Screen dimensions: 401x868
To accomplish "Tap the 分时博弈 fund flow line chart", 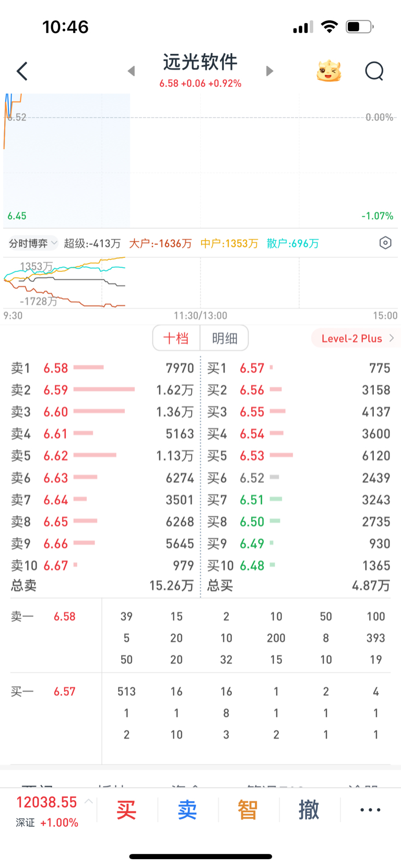I will (x=200, y=282).
